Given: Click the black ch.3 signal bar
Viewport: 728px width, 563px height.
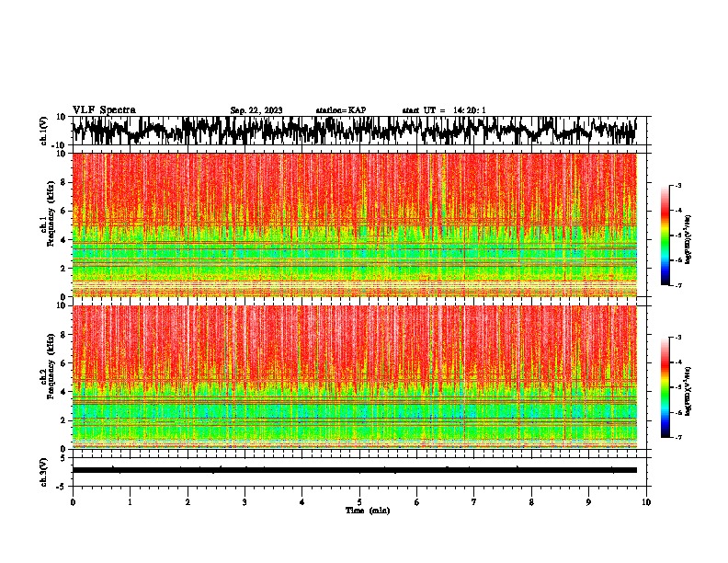Looking at the screenshot, I should pos(355,470).
